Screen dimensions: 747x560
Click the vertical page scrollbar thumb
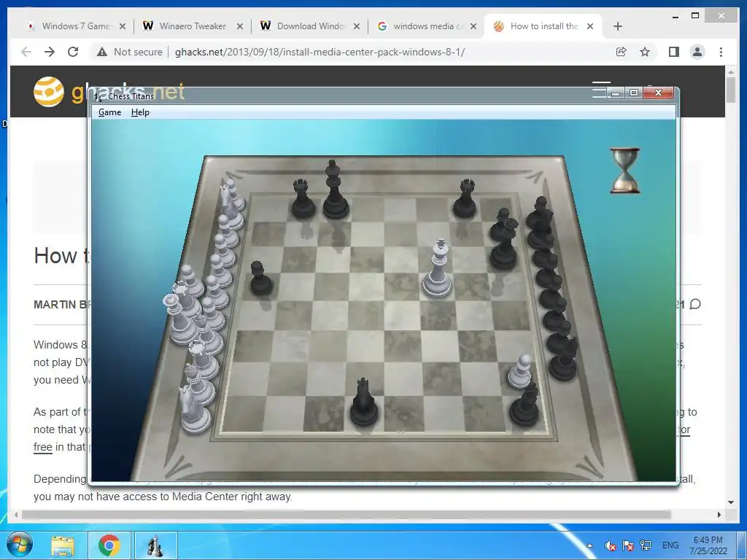pyautogui.click(x=731, y=88)
